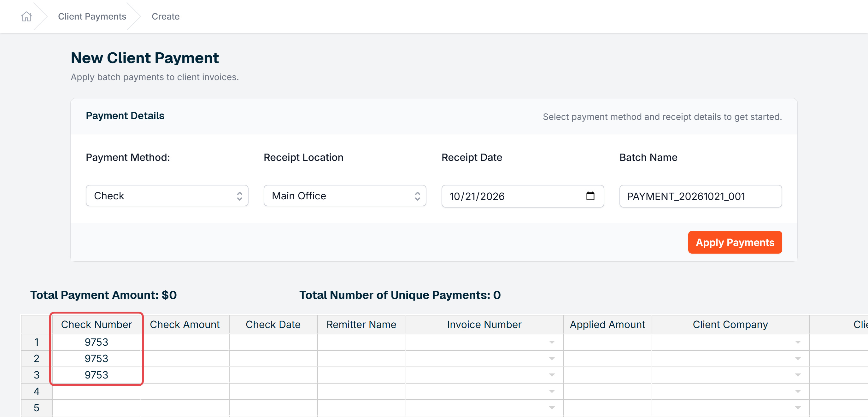This screenshot has height=417, width=868.
Task: Edit the Batch Name field PAYMENT_20261021_001
Action: [x=700, y=196]
